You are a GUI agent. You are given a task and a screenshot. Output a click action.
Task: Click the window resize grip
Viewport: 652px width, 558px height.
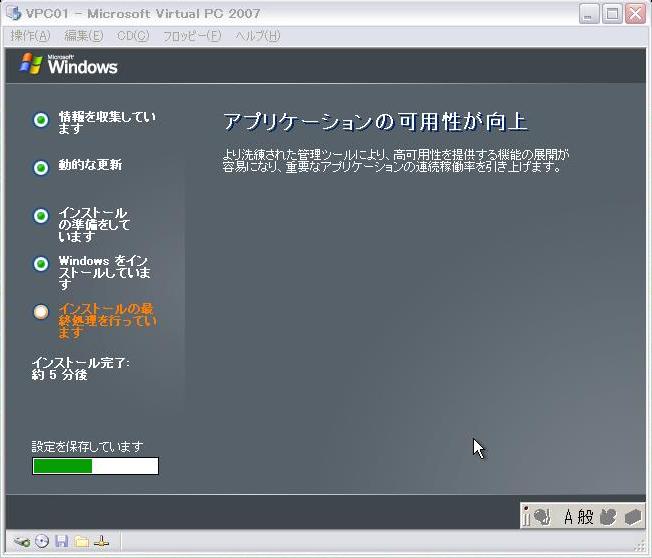tap(640, 546)
